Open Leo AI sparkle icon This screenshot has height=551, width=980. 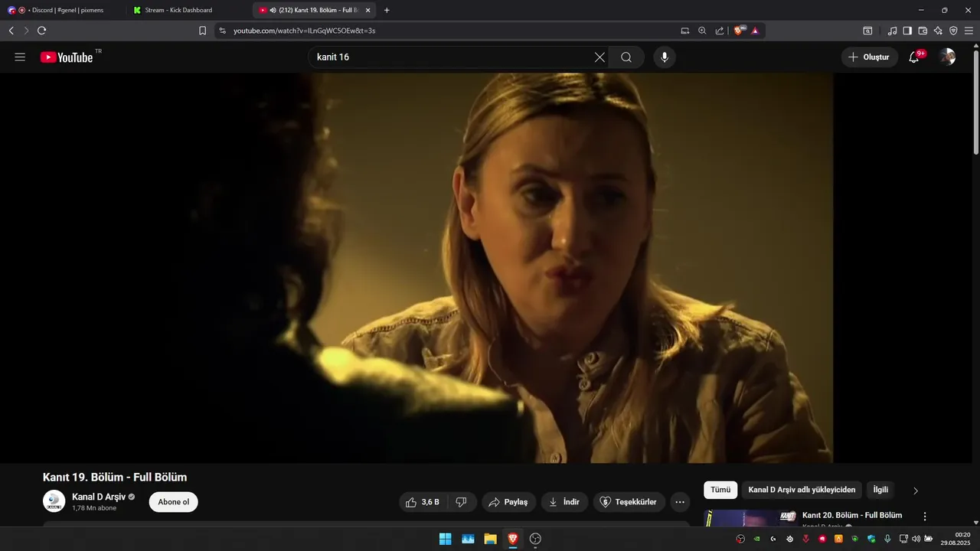(938, 31)
